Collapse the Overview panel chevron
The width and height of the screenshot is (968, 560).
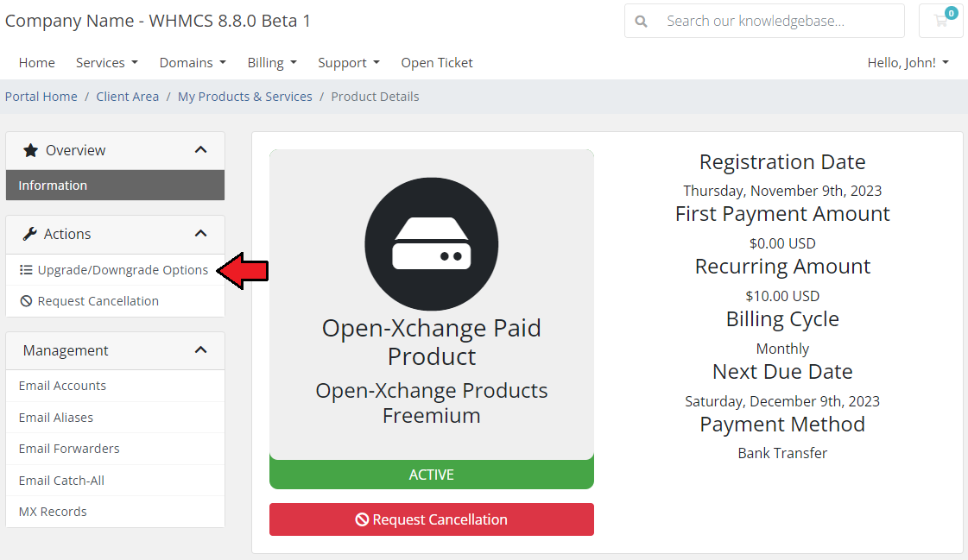(x=200, y=150)
